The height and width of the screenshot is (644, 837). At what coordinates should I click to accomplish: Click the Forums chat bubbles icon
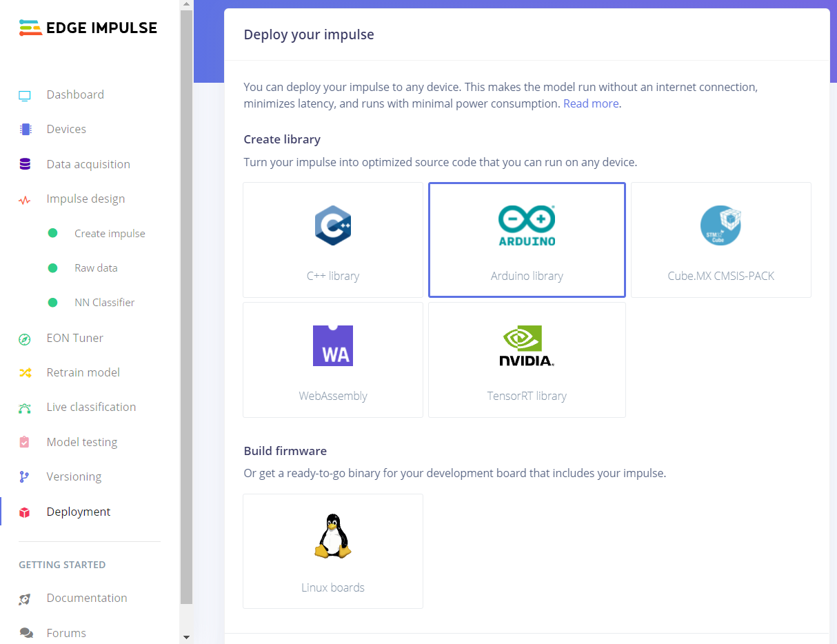pyautogui.click(x=26, y=633)
